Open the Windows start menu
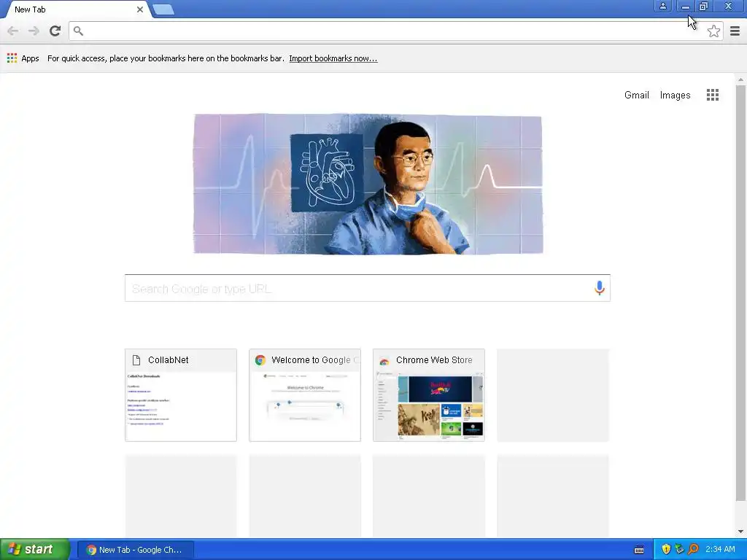The image size is (747, 560). [34, 550]
